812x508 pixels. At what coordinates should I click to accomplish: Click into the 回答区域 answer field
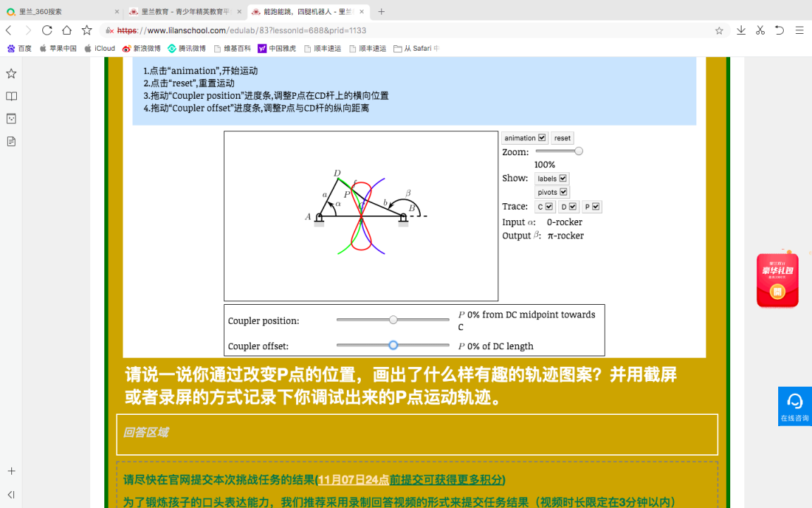(x=417, y=435)
